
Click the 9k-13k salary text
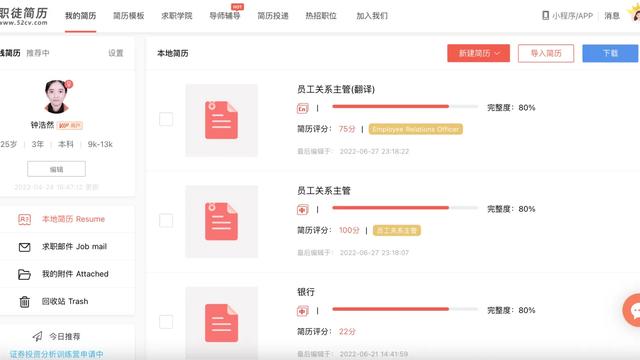(x=100, y=144)
